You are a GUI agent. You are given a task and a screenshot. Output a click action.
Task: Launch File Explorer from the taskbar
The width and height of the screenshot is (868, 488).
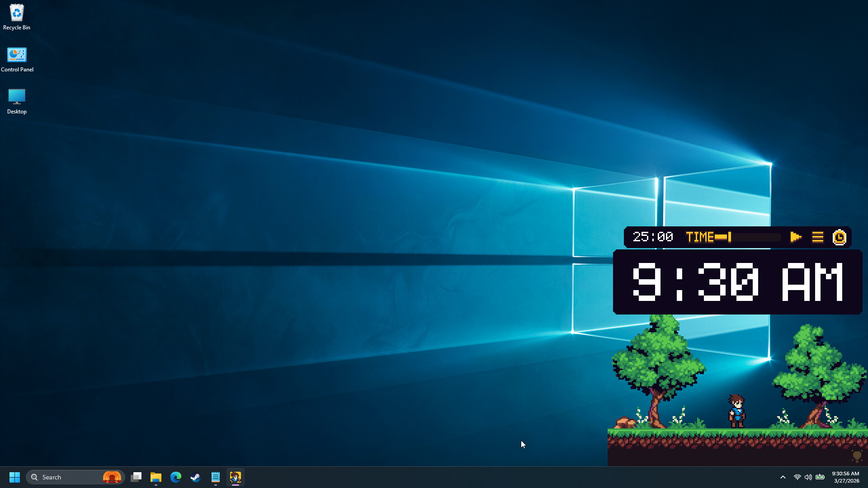[x=156, y=477]
